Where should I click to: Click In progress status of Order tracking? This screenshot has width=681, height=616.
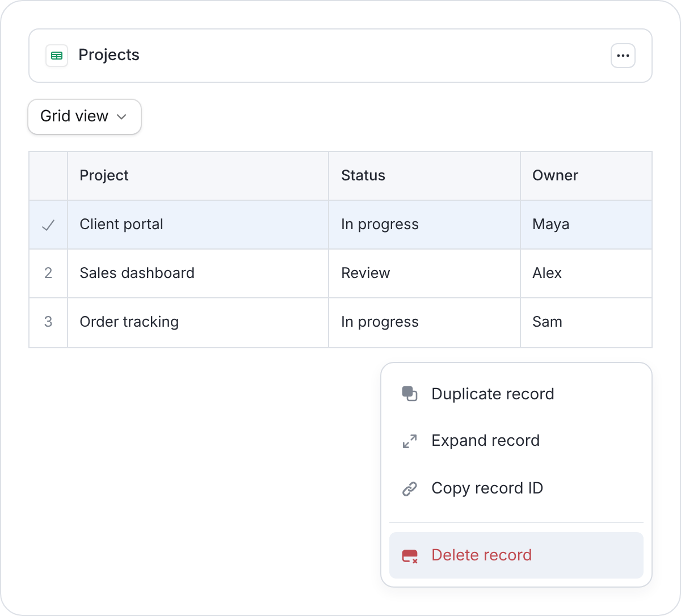(x=424, y=322)
